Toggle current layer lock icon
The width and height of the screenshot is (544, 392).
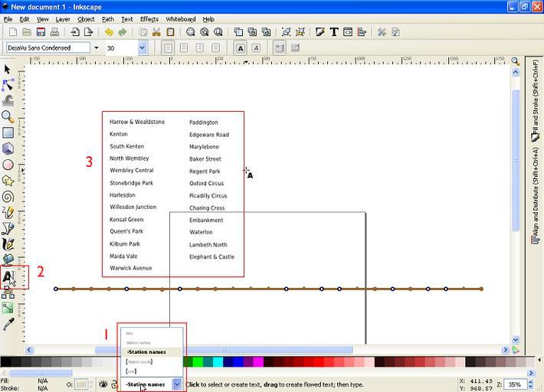point(114,384)
